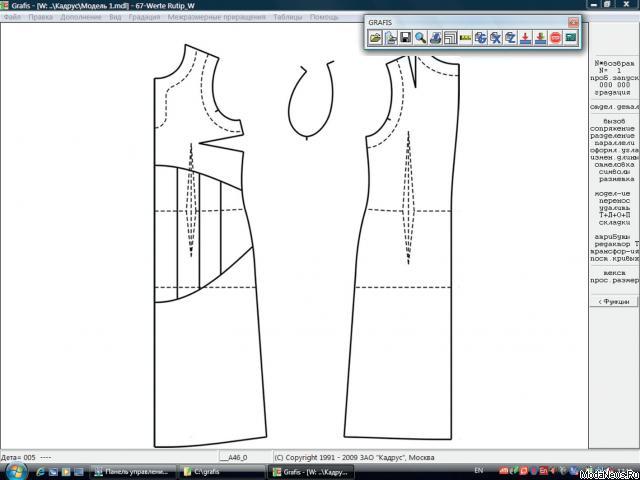Open the Градация menu
Screen dimensions: 640x480
click(144, 17)
